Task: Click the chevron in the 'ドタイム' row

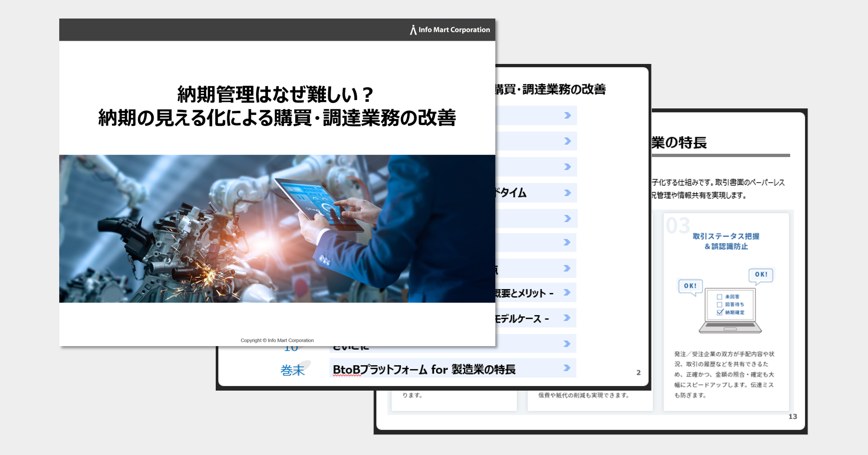Action: (x=568, y=193)
